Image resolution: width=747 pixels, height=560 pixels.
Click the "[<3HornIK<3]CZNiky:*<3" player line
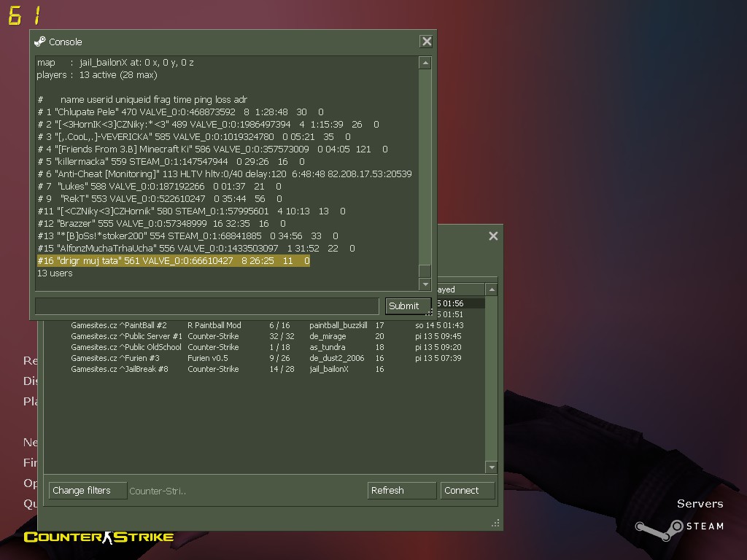(x=208, y=125)
